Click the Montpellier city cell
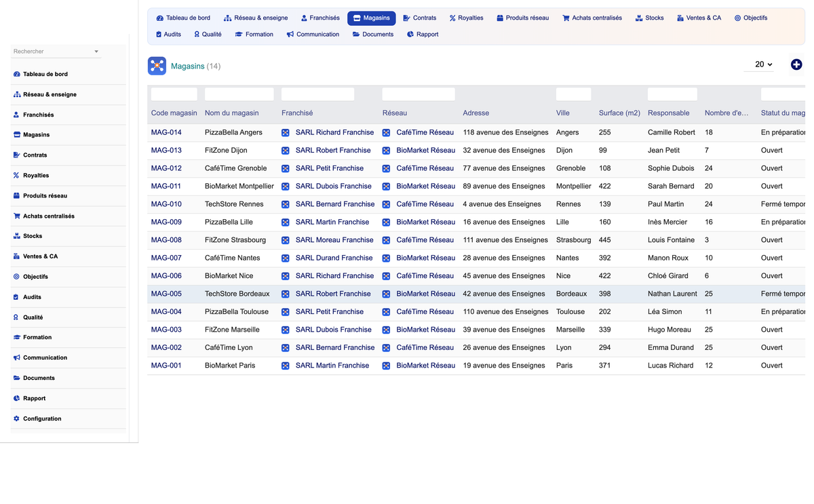The width and height of the screenshot is (814, 504). pos(574,186)
